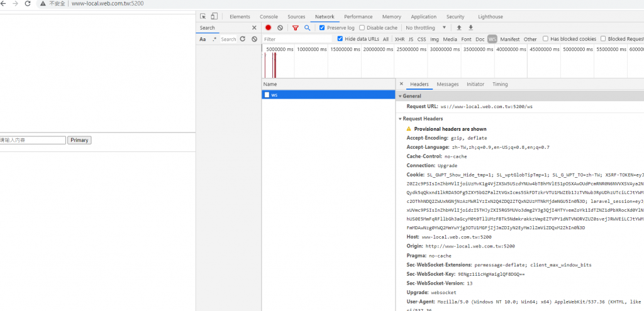Filter requests by XHR
This screenshot has height=311, width=644.
399,40
